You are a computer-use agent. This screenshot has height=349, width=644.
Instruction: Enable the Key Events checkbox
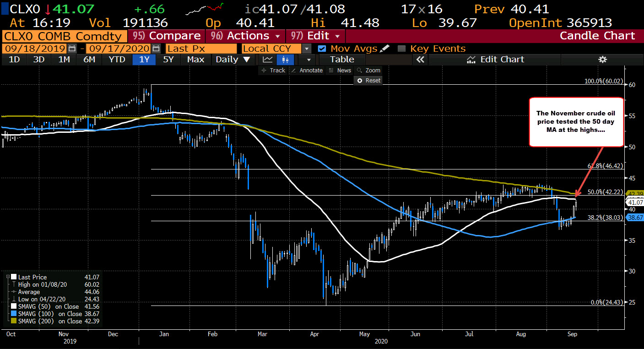tap(402, 49)
